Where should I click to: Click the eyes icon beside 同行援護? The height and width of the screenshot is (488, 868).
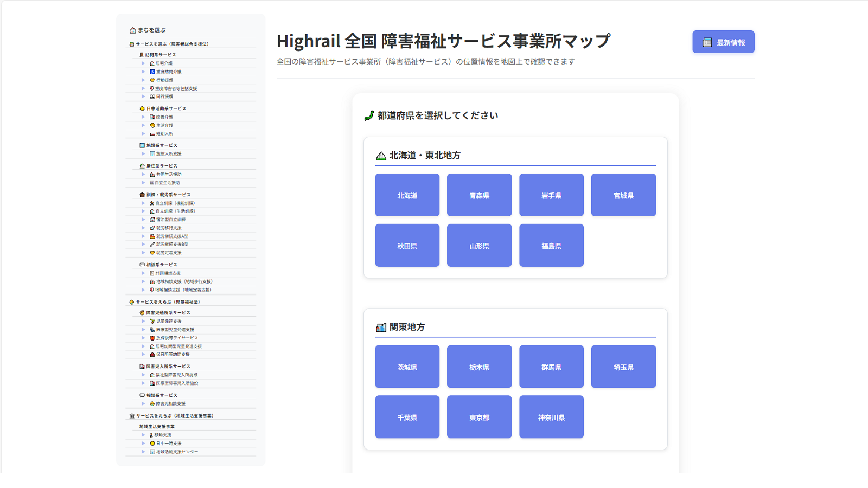[152, 97]
